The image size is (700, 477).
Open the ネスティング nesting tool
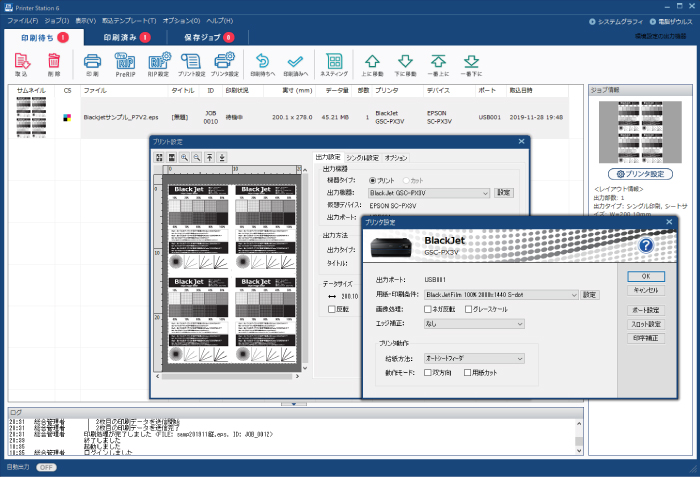(334, 64)
